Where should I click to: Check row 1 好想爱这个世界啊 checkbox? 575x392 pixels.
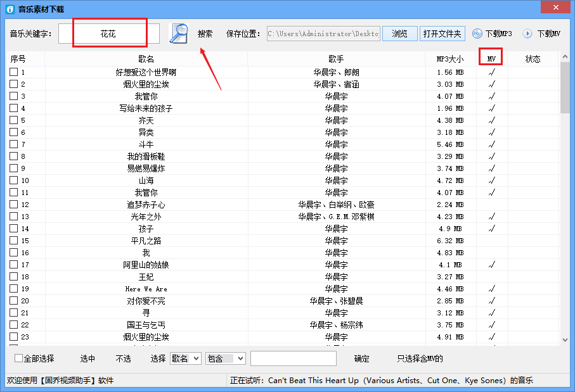click(x=13, y=72)
